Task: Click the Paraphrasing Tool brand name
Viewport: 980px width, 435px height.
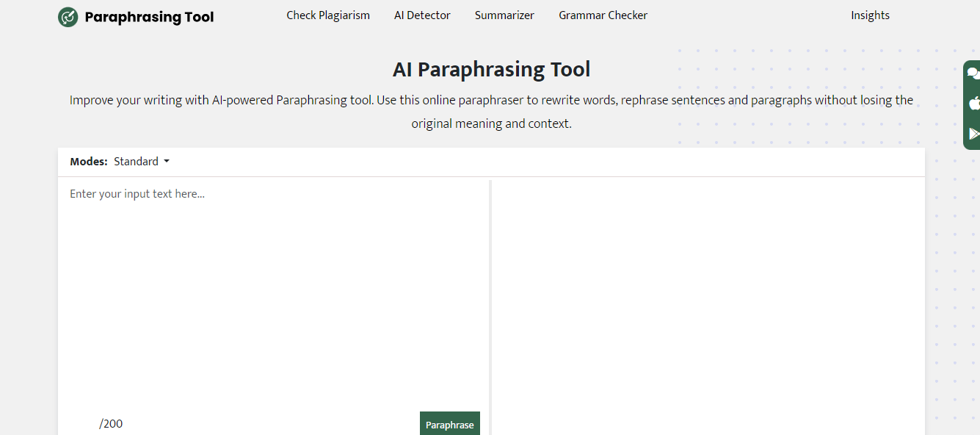Action: click(x=149, y=17)
